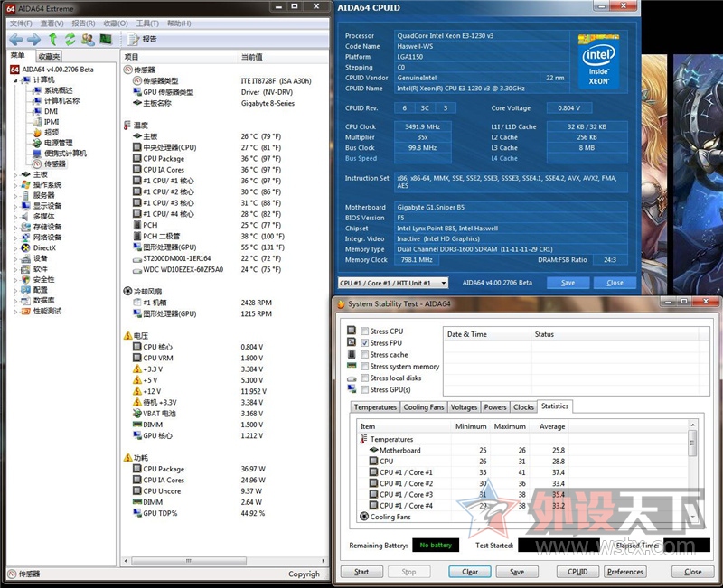723x588 pixels.
Task: Click Save in the CPUID window
Action: click(568, 283)
